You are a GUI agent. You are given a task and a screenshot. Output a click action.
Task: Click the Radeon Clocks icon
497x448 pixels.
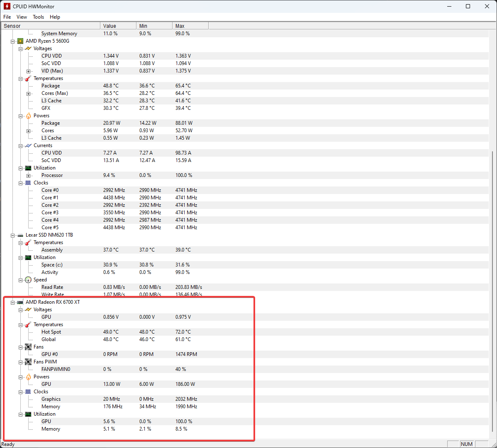(28, 392)
